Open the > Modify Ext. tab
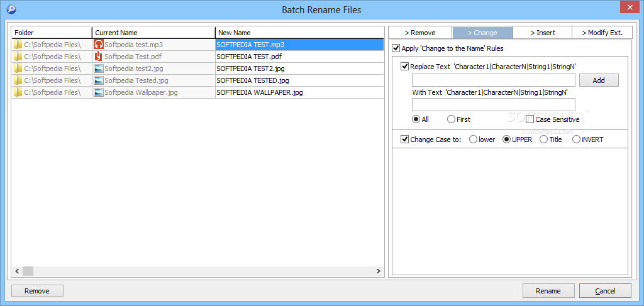Screen dimensions: 644x306 coord(602,33)
